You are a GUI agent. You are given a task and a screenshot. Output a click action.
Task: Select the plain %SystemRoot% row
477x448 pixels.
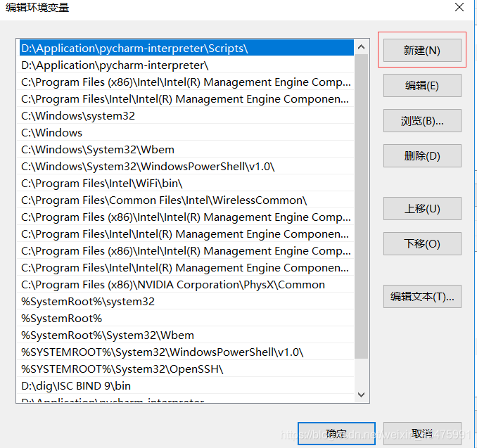pyautogui.click(x=186, y=318)
